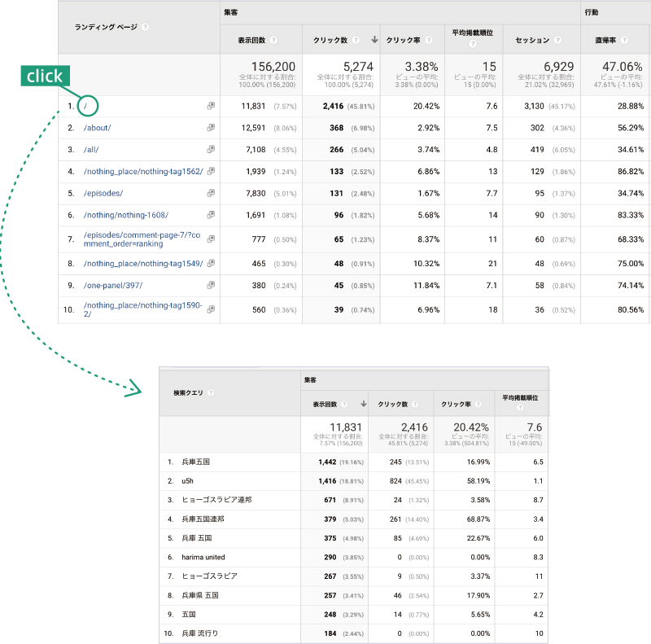Click the root "/" landing page link
Viewport: 651px width, 644px height.
coord(85,106)
